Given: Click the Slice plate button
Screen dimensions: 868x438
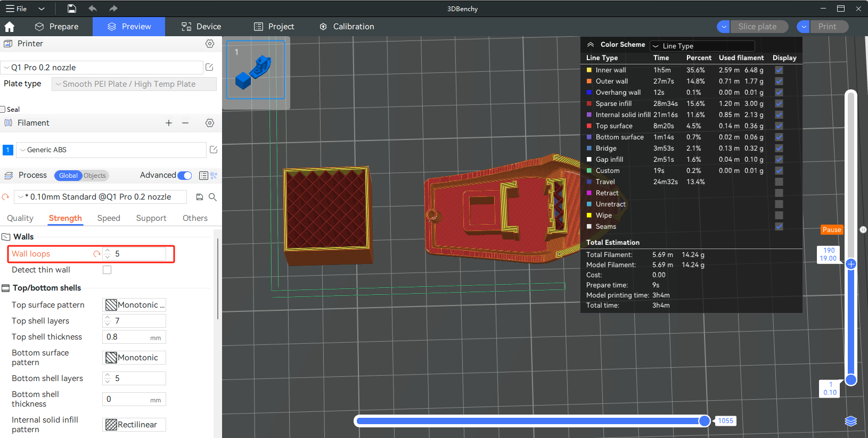Looking at the screenshot, I should click(757, 27).
